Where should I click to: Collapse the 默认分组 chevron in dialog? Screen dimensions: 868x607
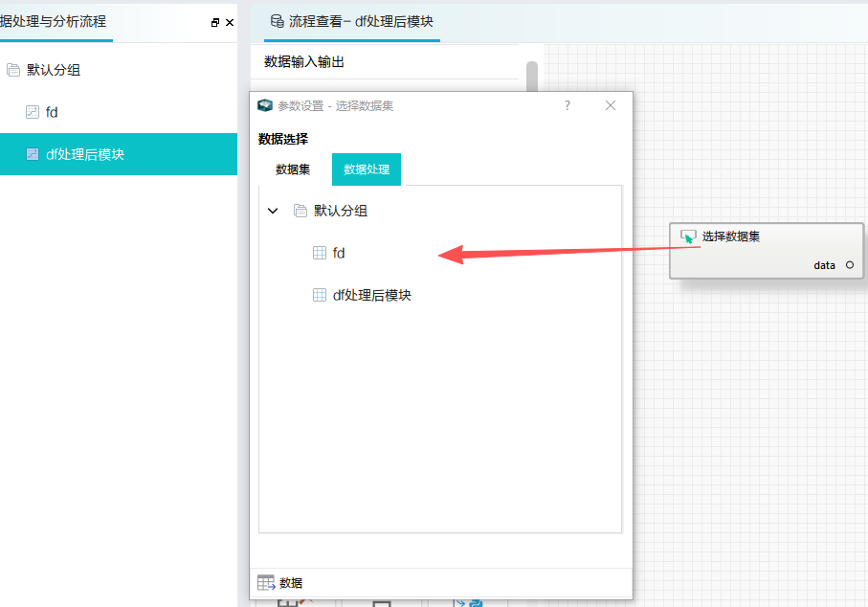click(273, 211)
